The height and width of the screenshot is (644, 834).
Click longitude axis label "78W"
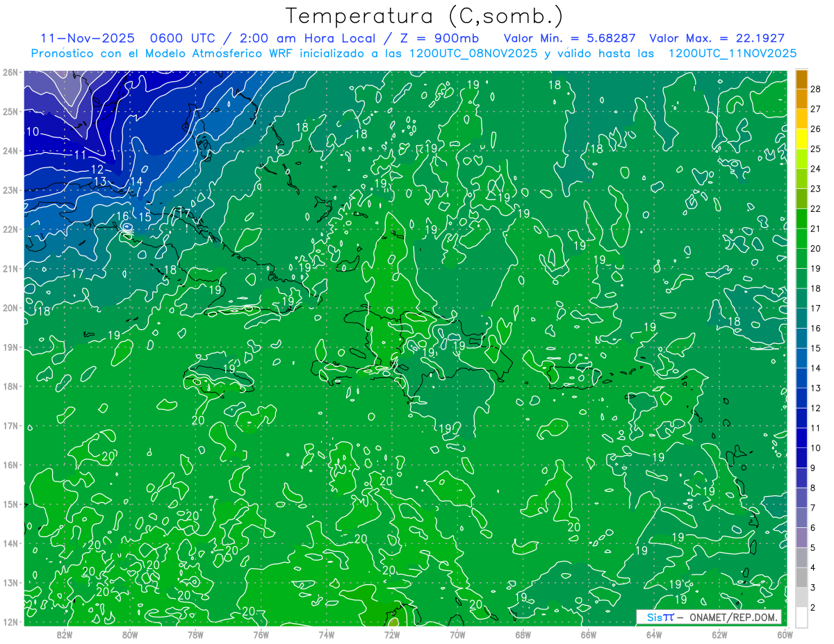point(195,634)
